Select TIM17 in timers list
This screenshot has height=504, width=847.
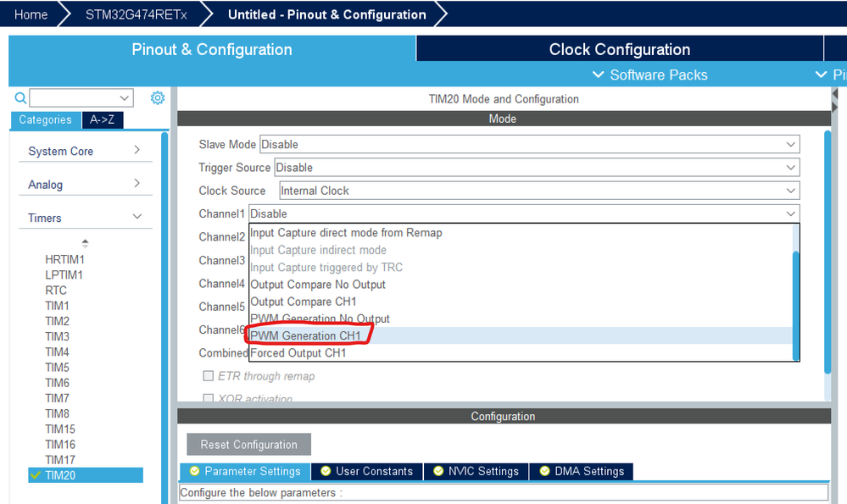tap(60, 460)
